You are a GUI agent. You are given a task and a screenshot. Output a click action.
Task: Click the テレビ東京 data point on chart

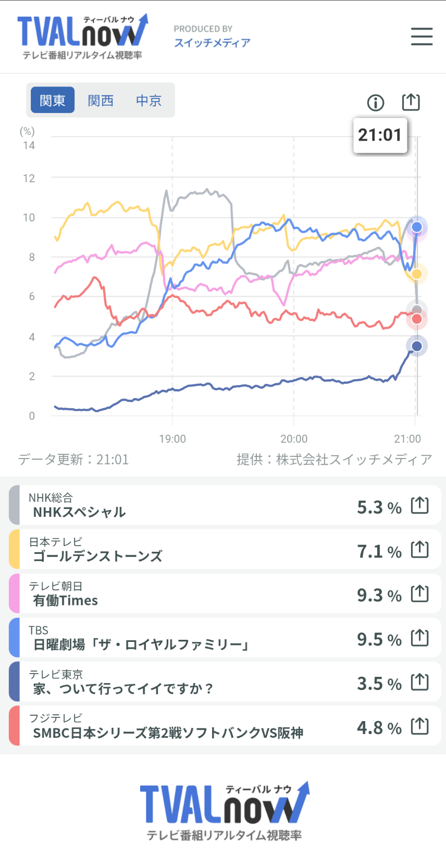click(417, 346)
